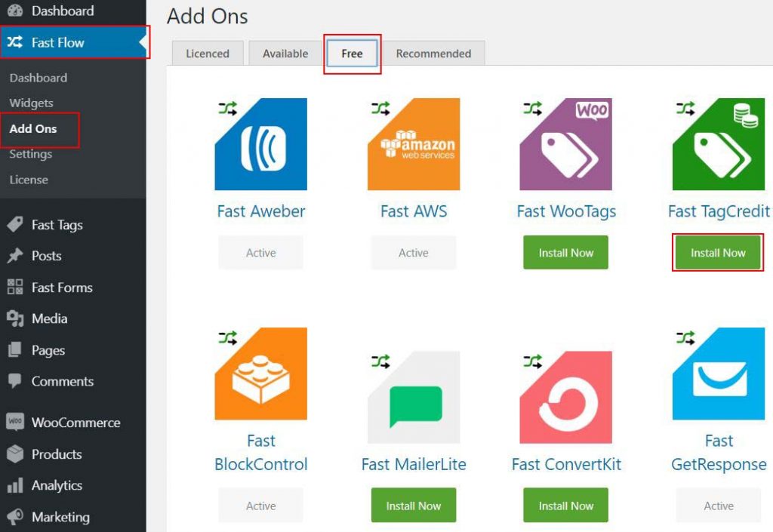
Task: Click the purple Fast WooTags icon
Action: click(x=565, y=143)
